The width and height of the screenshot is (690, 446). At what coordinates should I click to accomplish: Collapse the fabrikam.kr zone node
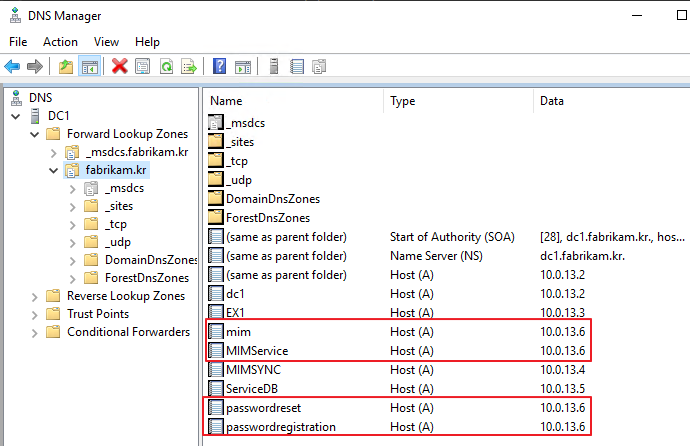pos(54,171)
